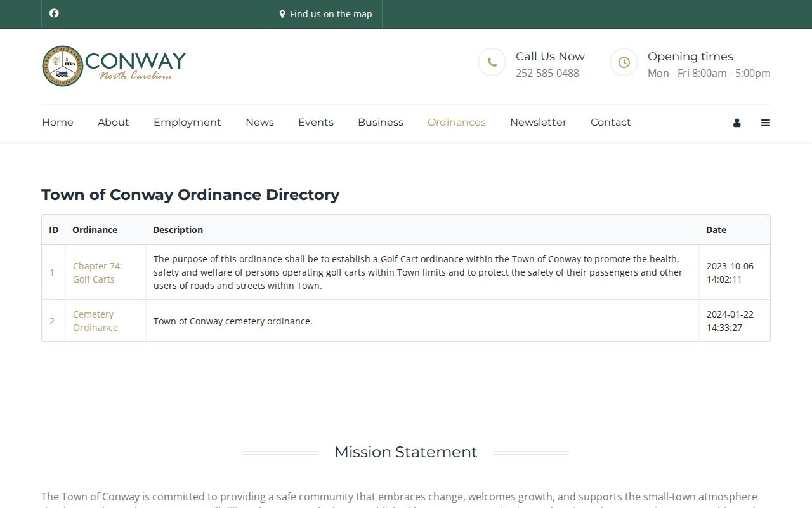
Task: Click the Date column header
Action: (x=716, y=230)
